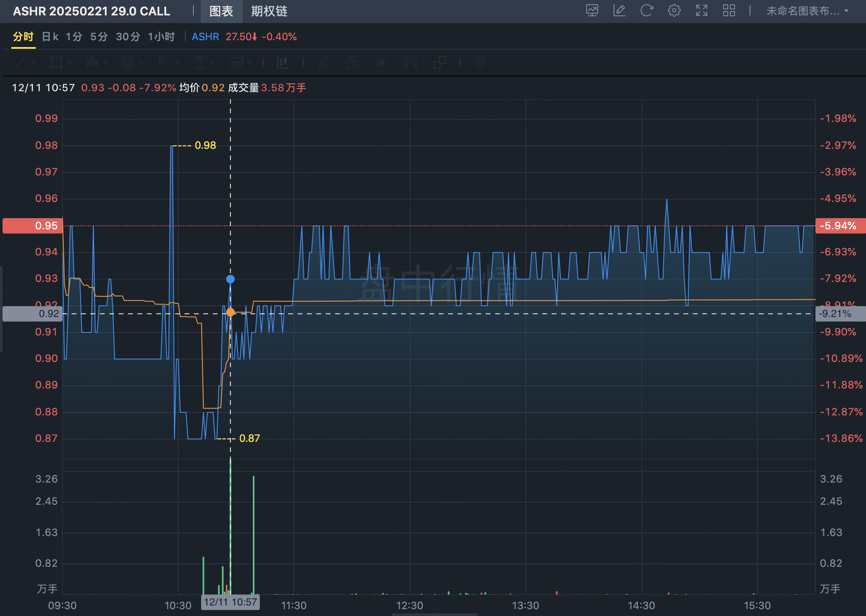Open chart settings gear
Screen dimensions: 866x616
[674, 11]
